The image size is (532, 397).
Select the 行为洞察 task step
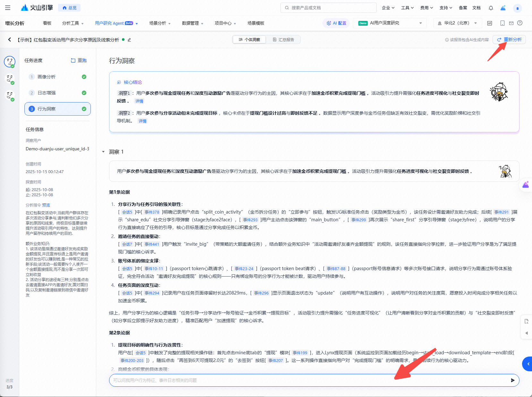57,109
